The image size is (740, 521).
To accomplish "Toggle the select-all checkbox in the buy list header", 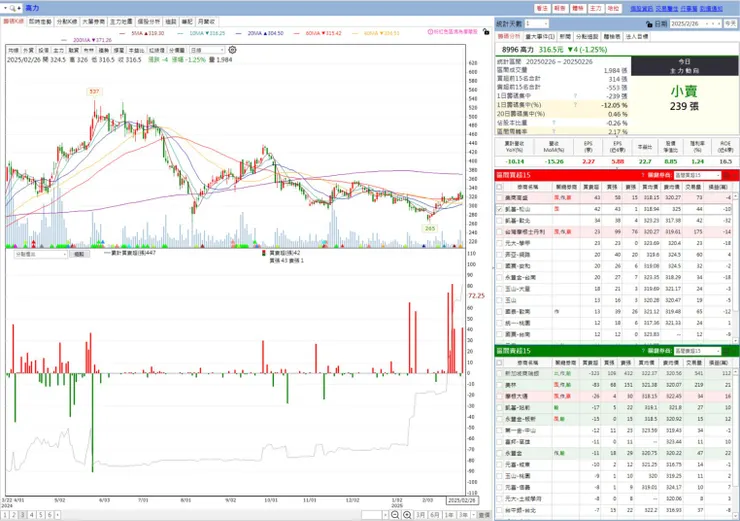I will click(x=499, y=187).
